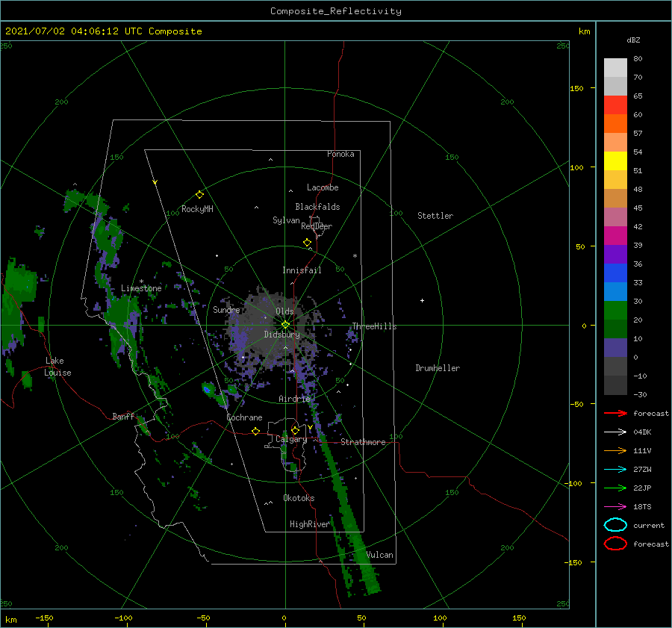672x628 pixels.
Task: Click the Olds label
Action: pos(284,311)
